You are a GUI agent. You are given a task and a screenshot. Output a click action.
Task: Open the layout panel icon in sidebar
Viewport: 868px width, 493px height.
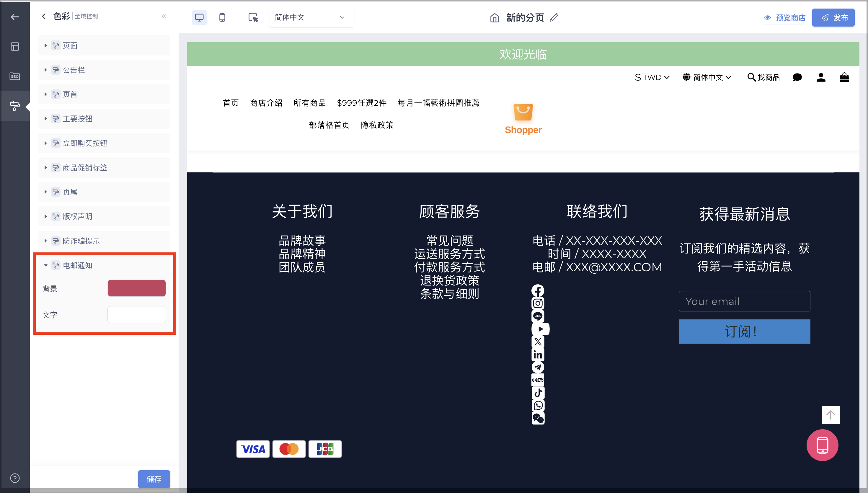(x=14, y=46)
